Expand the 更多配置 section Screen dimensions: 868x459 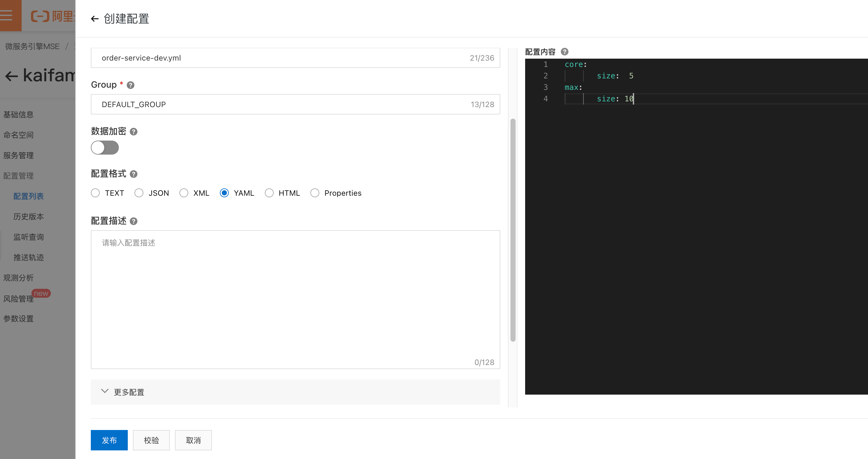point(295,392)
